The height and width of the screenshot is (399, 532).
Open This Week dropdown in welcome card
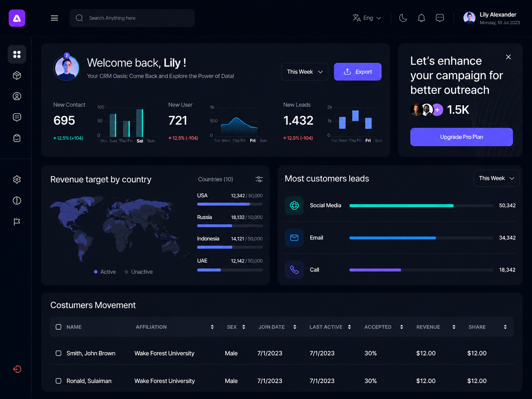click(x=305, y=72)
